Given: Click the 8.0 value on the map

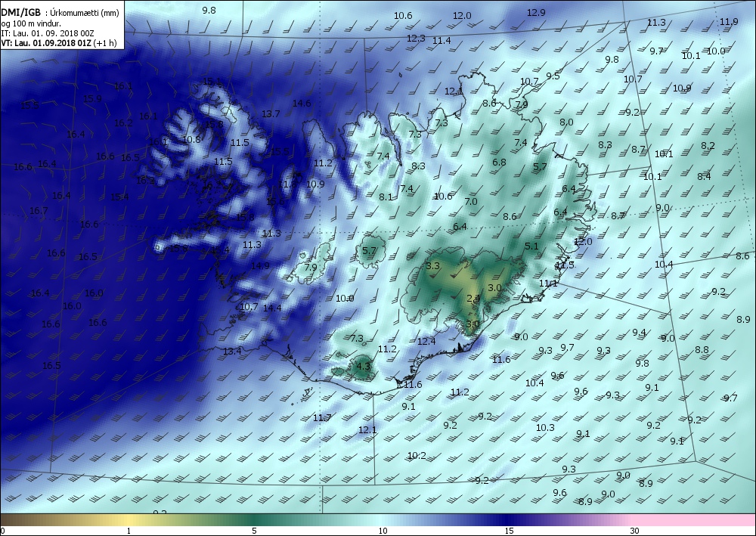Looking at the screenshot, I should 566,122.
